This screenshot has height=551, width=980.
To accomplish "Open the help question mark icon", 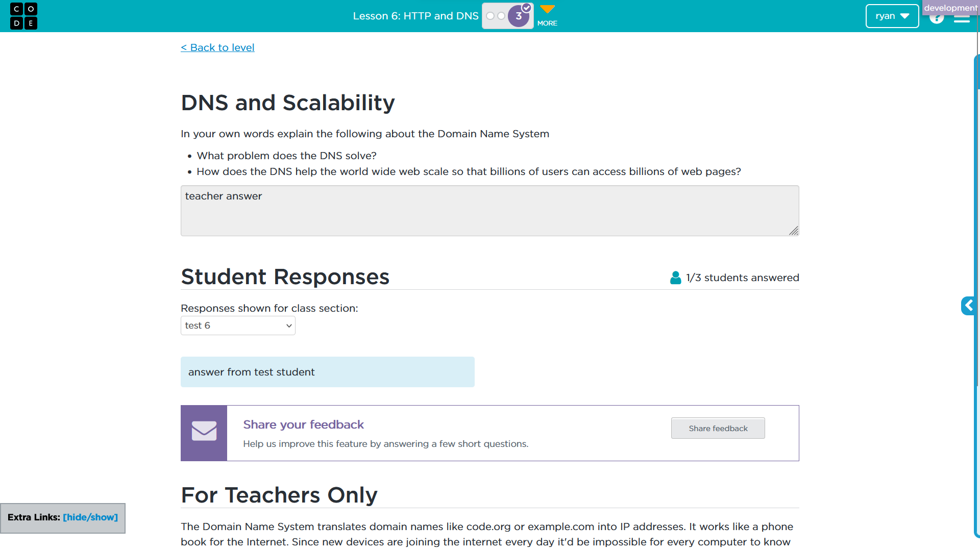I will pyautogui.click(x=936, y=18).
